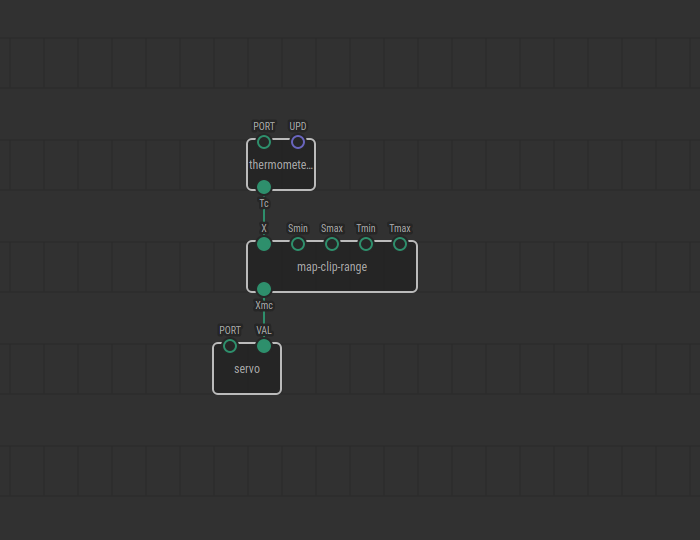Click the Tc output pin of thermometer
Image resolution: width=700 pixels, height=540 pixels.
(x=264, y=187)
